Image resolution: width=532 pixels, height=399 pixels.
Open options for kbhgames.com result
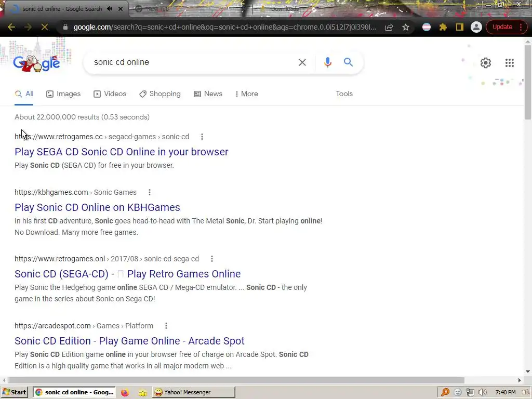point(149,192)
